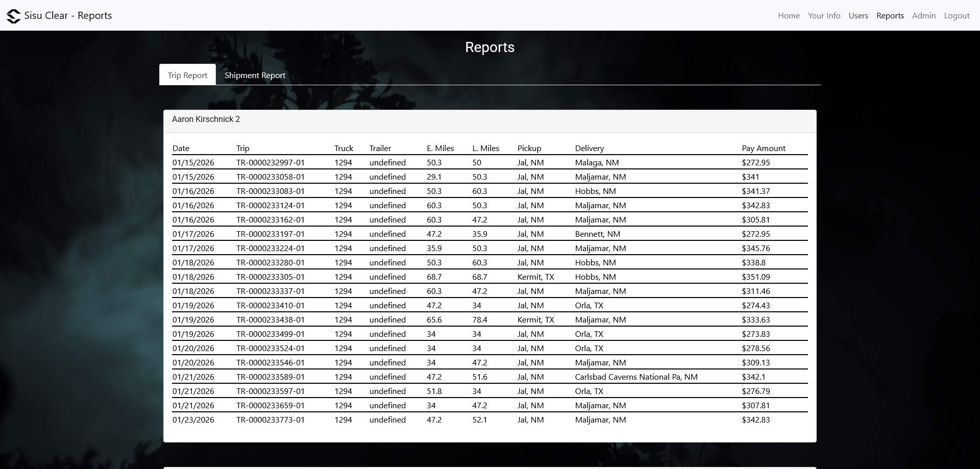This screenshot has width=980, height=469.
Task: Click Logout in the navbar
Action: [x=956, y=16]
